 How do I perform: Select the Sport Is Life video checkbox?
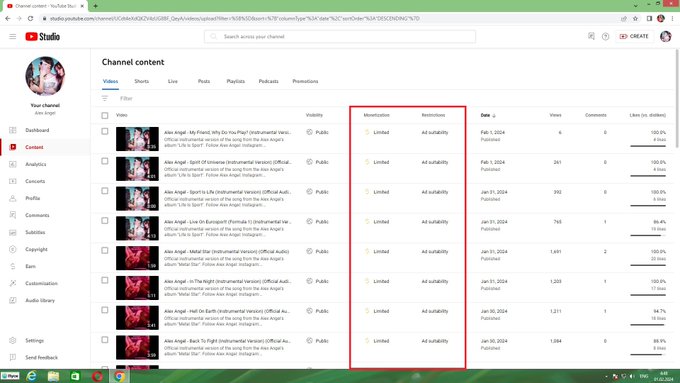coord(105,191)
